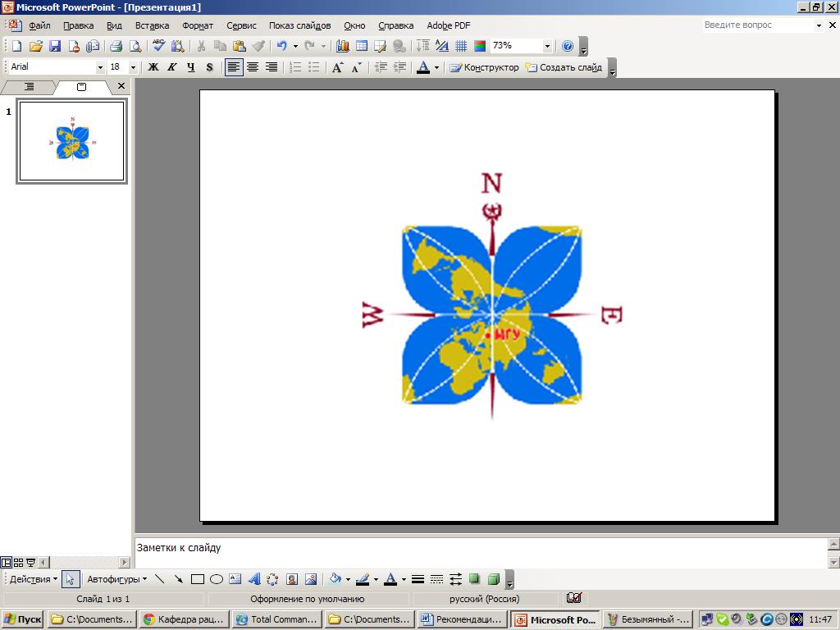
Task: Select slide 1 thumbnail
Action: [x=72, y=141]
